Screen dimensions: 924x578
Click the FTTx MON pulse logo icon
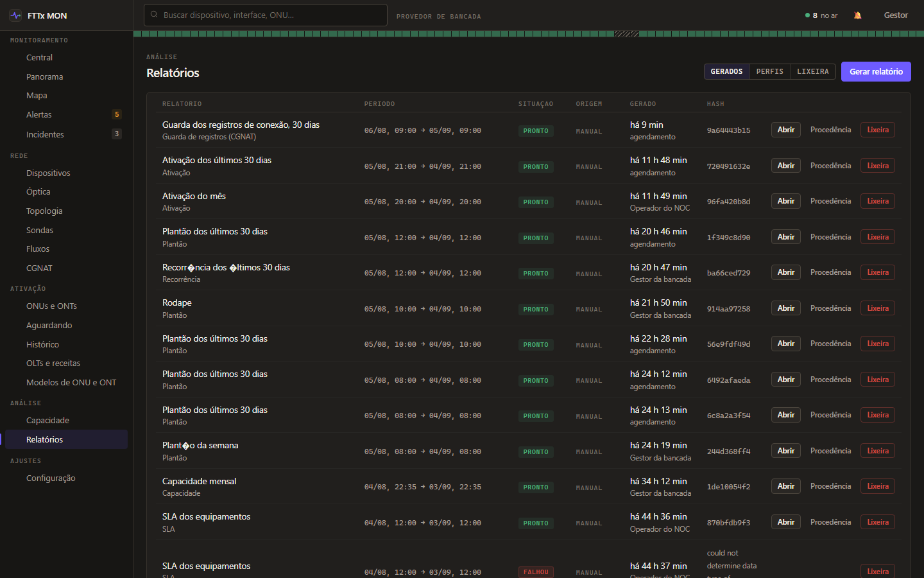click(x=15, y=15)
